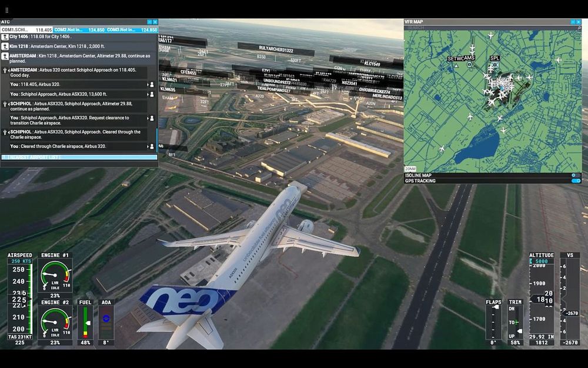Switch to COM3 124.850 tab

click(132, 29)
